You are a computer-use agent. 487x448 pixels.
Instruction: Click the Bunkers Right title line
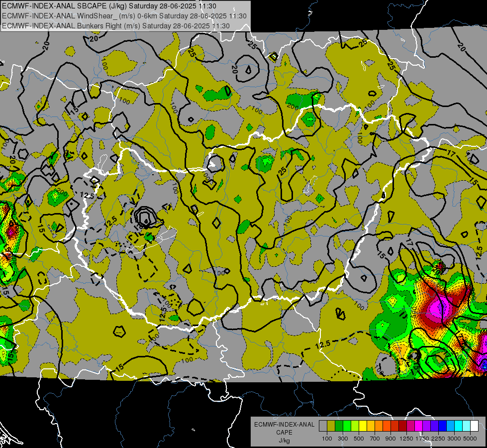coord(116,26)
